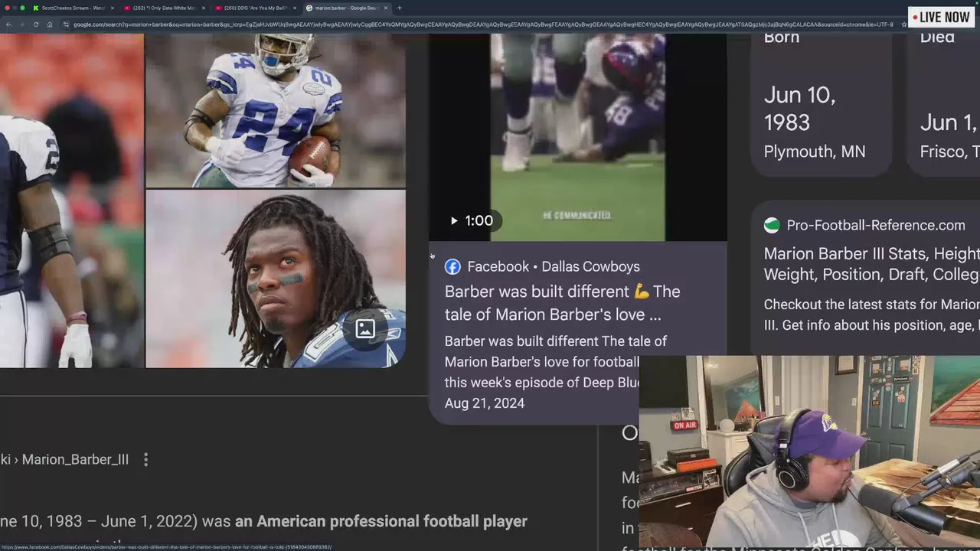Click the browser home icon

[50, 24]
